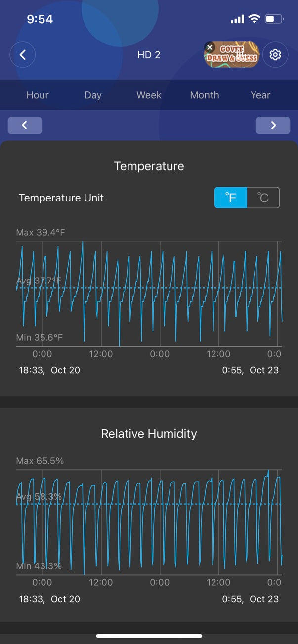Tap the HD 2 device title
The height and width of the screenshot is (644, 298).
click(x=149, y=55)
